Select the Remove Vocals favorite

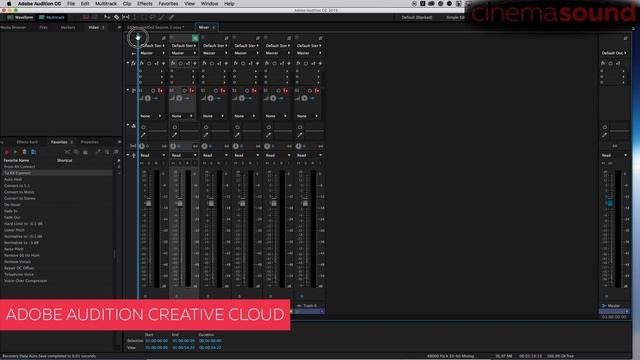(x=18, y=262)
